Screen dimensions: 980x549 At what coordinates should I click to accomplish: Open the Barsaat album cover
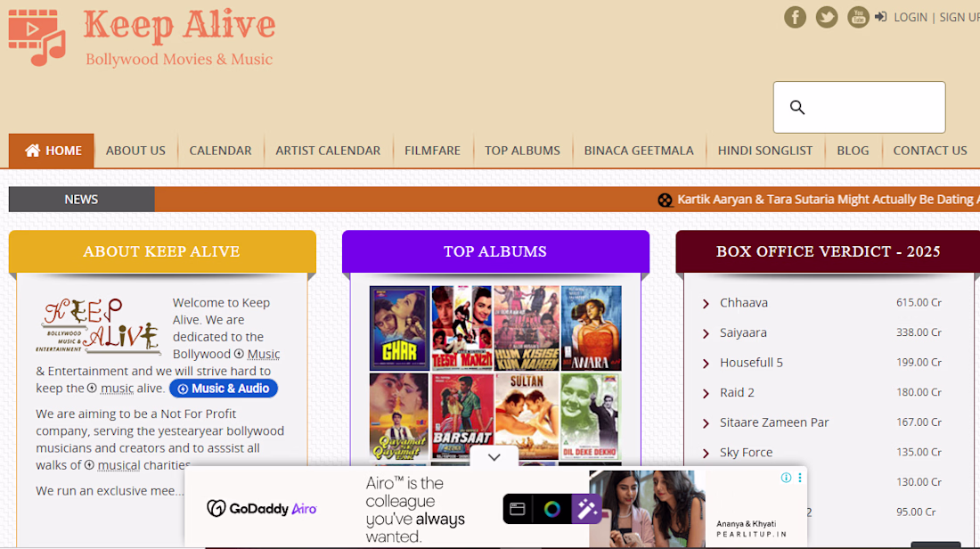point(461,416)
